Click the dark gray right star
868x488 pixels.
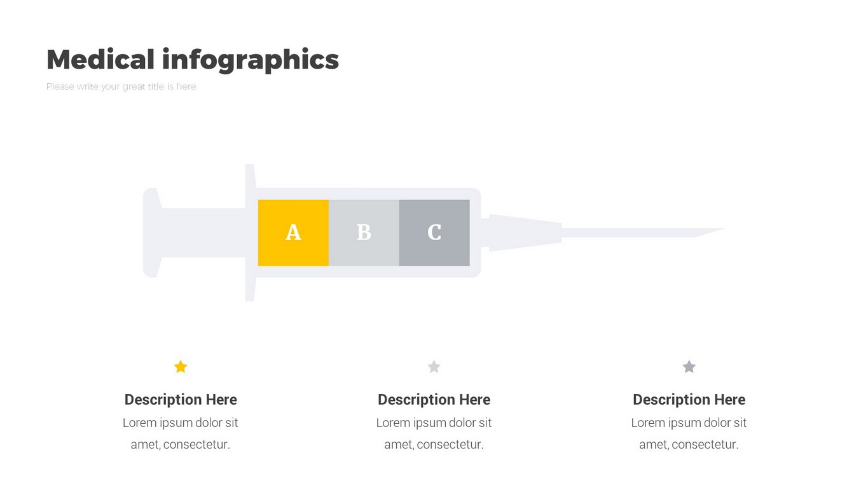pos(689,367)
